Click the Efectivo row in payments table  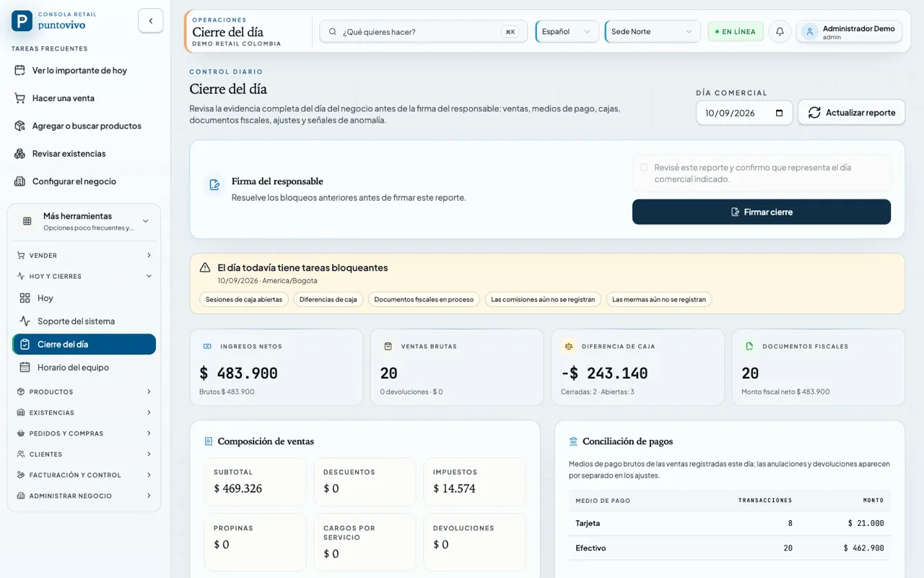pos(730,548)
